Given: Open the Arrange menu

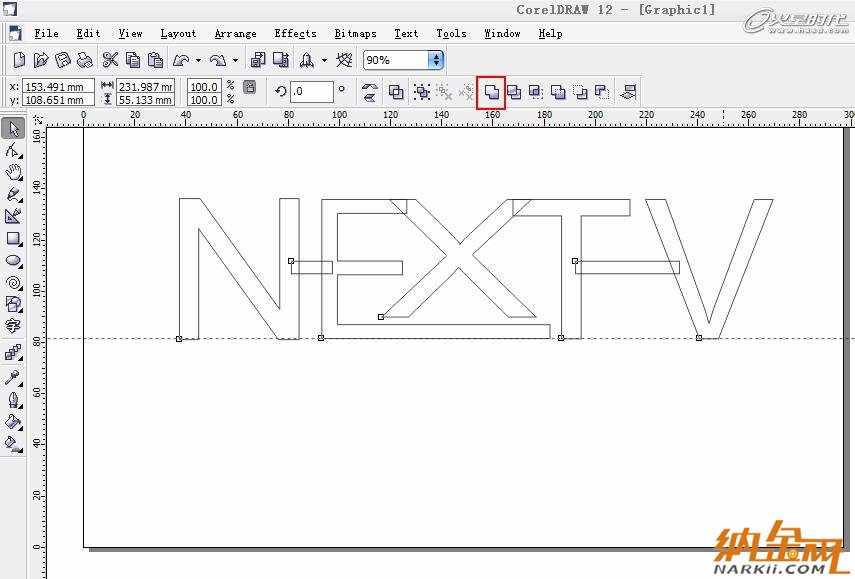Looking at the screenshot, I should click(236, 34).
